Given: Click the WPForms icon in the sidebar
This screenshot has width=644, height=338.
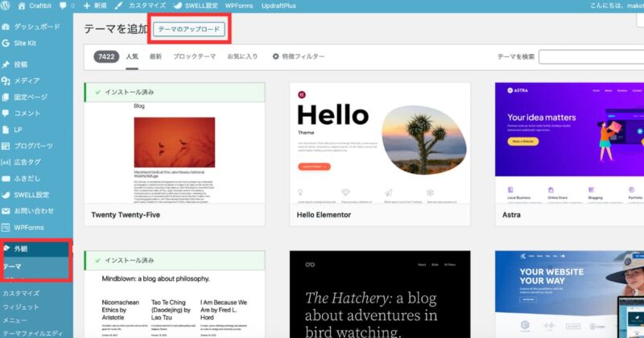Looking at the screenshot, I should [x=6, y=228].
